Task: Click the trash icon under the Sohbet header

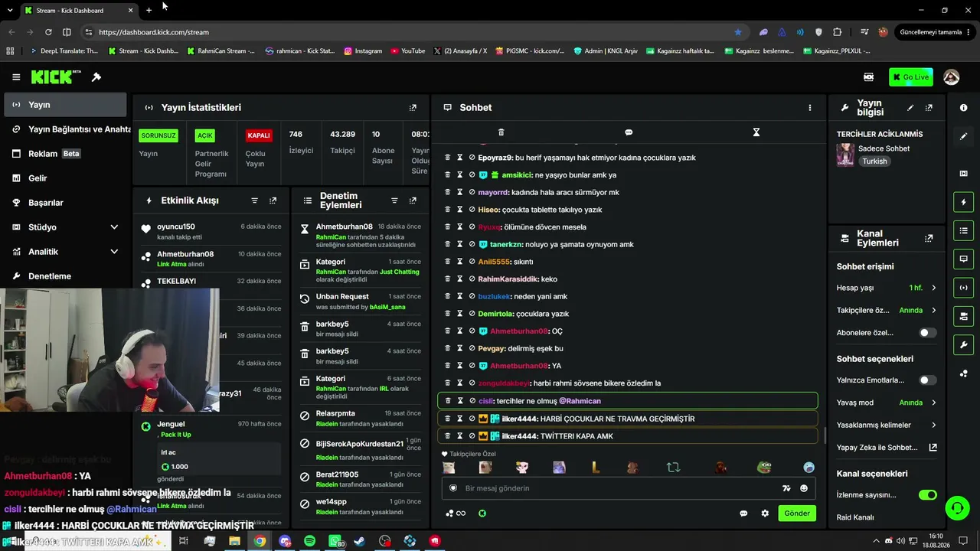Action: pos(501,132)
